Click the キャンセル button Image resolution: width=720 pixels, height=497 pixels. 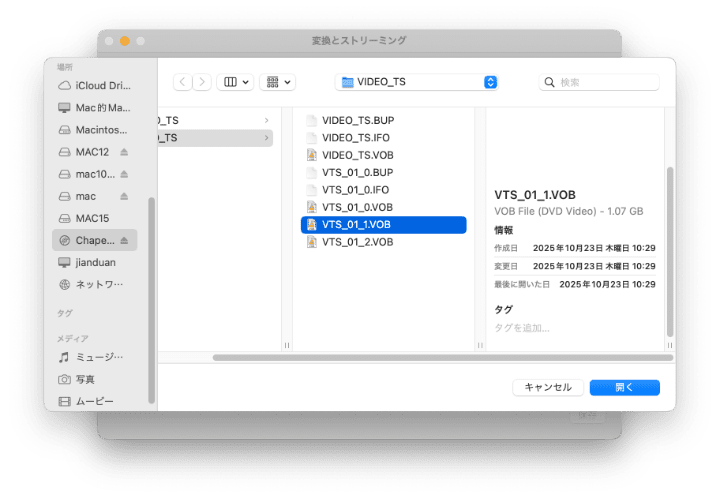tap(548, 388)
